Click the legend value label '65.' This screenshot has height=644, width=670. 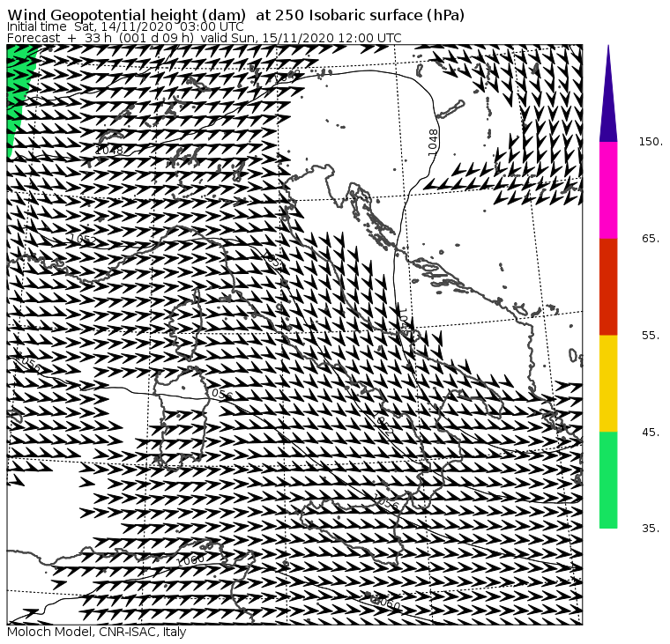point(651,238)
